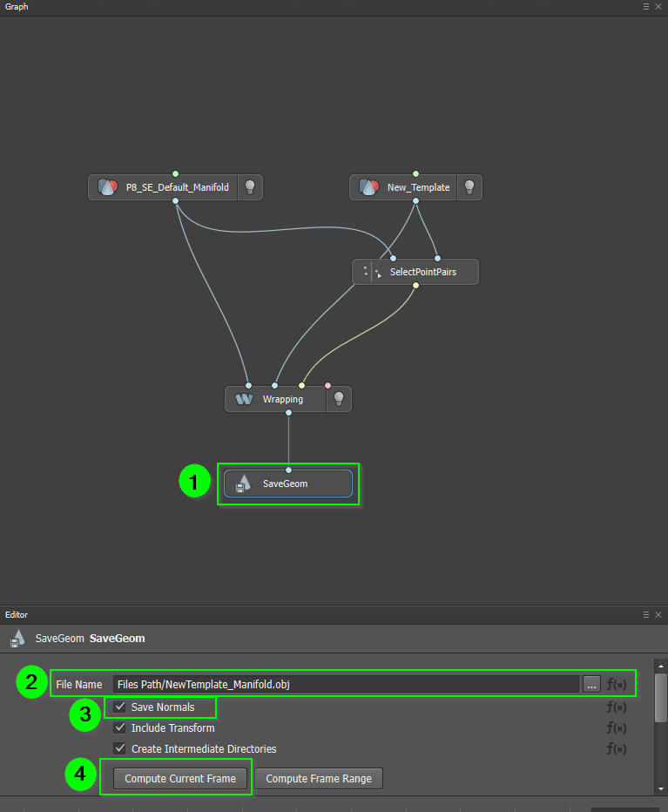Open expression for Create Intermediate Directories
The height and width of the screenshot is (812, 668).
tap(617, 748)
